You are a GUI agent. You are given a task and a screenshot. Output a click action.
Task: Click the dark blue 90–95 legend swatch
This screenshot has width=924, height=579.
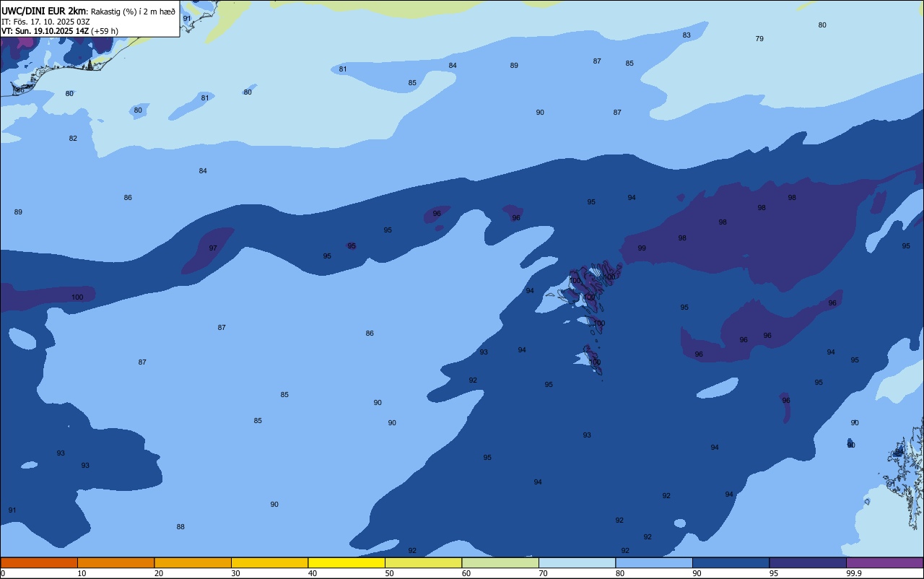(x=731, y=562)
